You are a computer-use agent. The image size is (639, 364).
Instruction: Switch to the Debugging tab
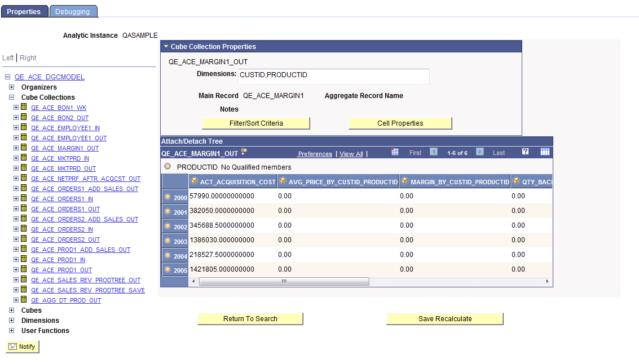pyautogui.click(x=73, y=11)
